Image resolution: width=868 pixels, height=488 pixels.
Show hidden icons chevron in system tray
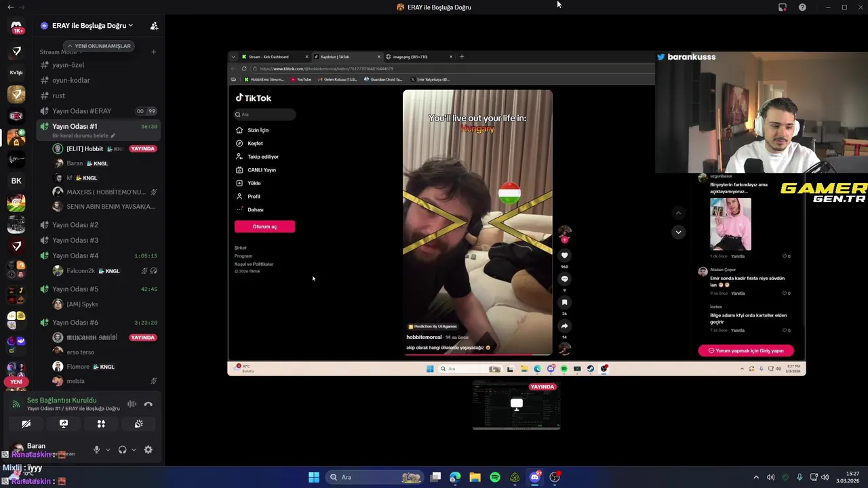pyautogui.click(x=756, y=477)
